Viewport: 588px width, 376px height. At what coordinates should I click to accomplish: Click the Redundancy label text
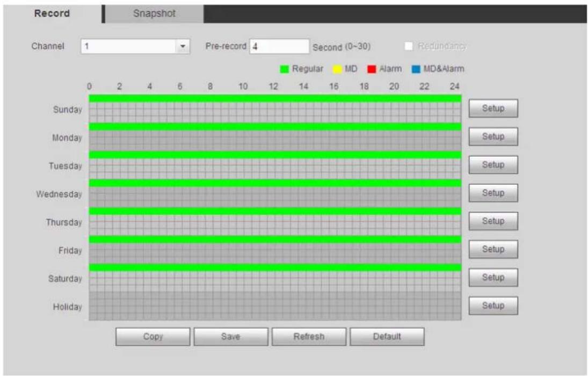coord(442,46)
